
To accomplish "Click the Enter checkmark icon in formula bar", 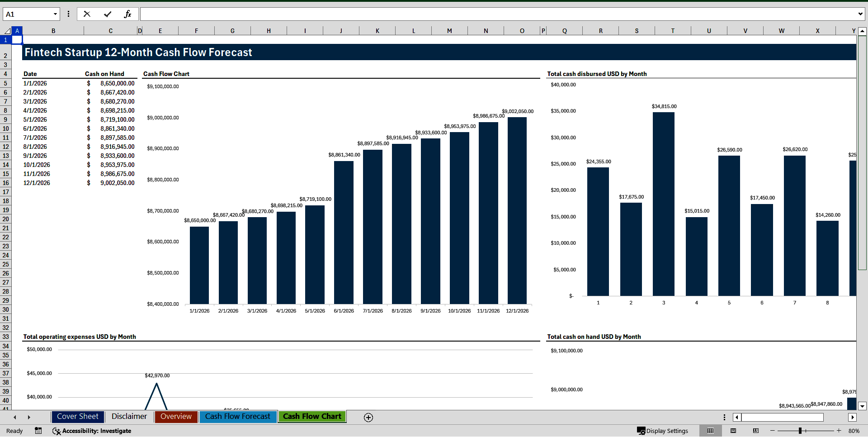I will click(108, 14).
